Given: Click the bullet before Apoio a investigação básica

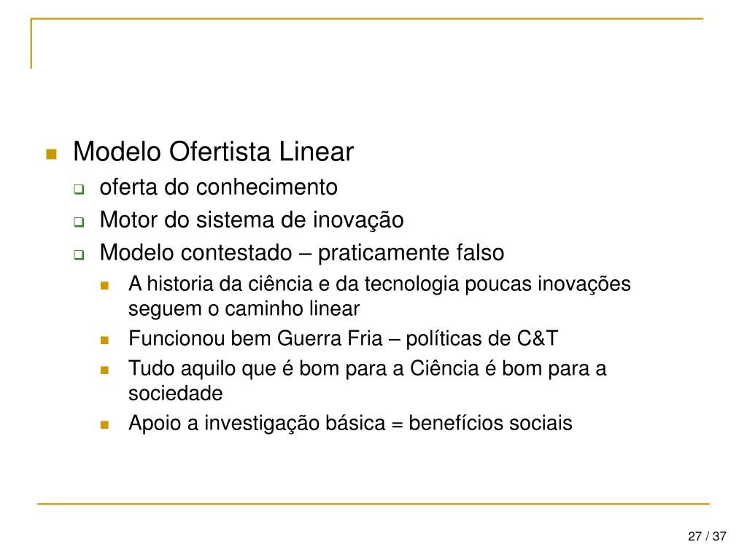Looking at the screenshot, I should point(105,424).
